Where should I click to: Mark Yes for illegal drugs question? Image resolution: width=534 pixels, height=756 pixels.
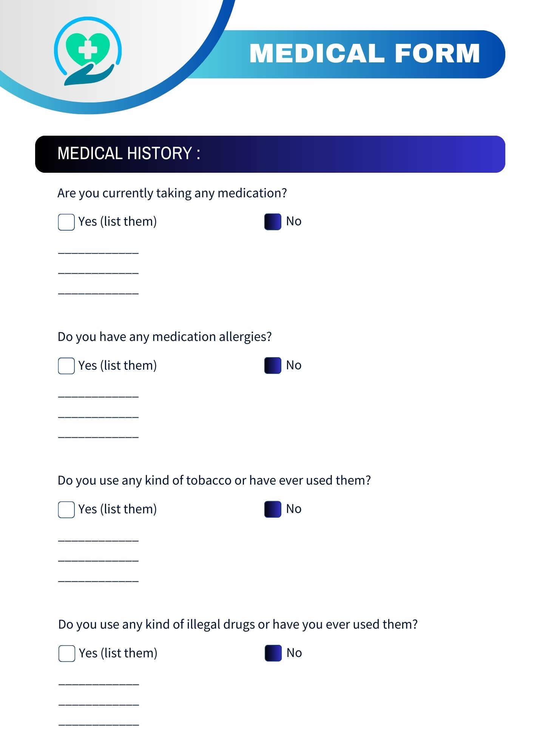coord(66,654)
